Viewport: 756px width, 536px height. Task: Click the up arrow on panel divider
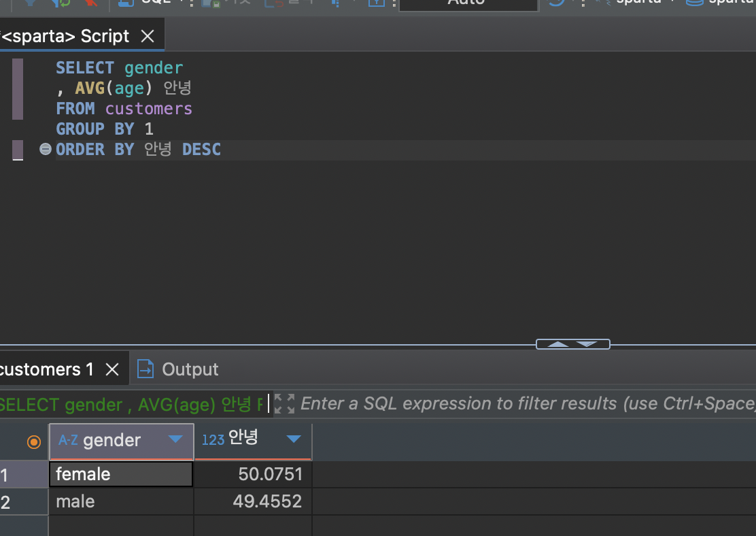pos(558,344)
